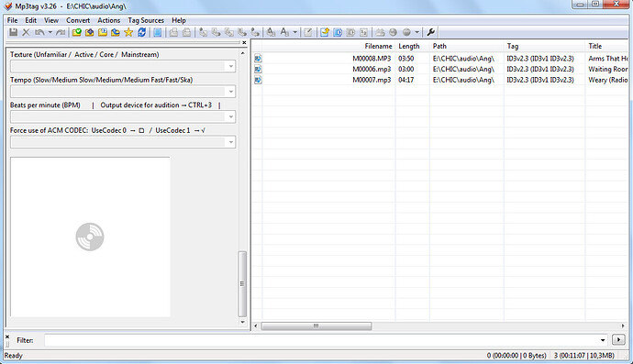Open the View menu
Screen dimensions: 633x364
click(51, 20)
